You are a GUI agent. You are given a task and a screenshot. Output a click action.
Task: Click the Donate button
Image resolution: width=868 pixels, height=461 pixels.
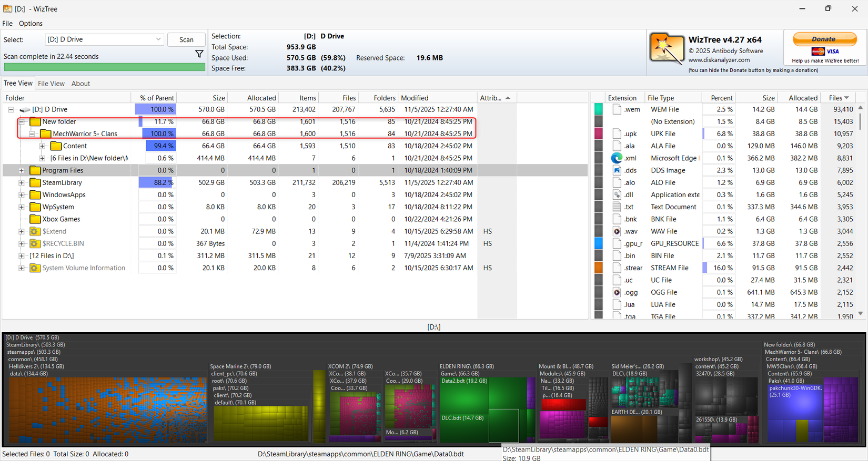[x=824, y=39]
